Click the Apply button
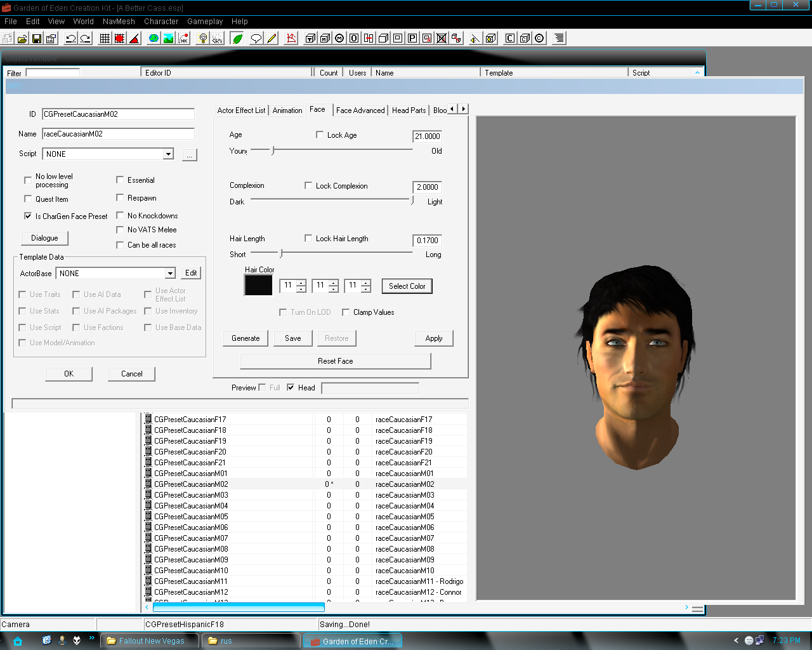The image size is (812, 650). (x=434, y=338)
